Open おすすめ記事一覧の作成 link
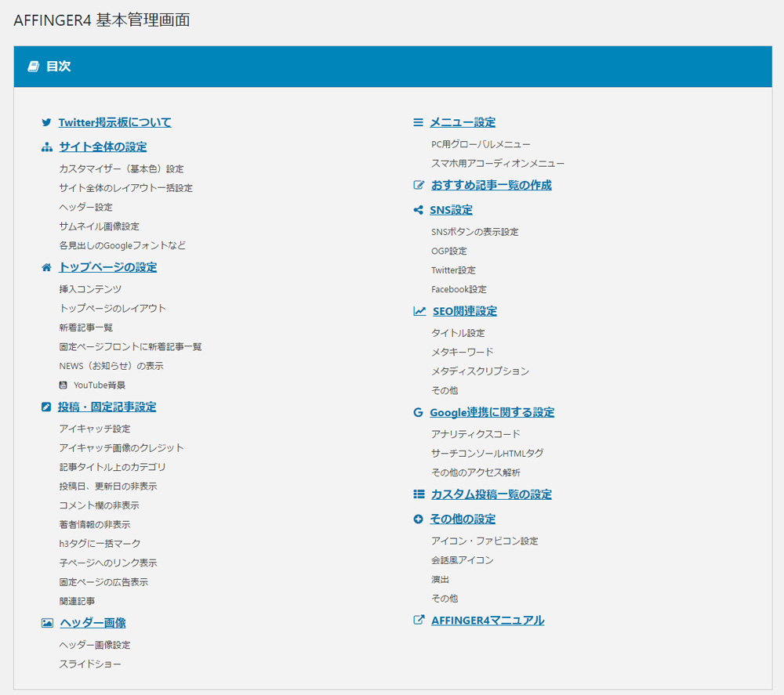The height and width of the screenshot is (695, 784). [491, 186]
